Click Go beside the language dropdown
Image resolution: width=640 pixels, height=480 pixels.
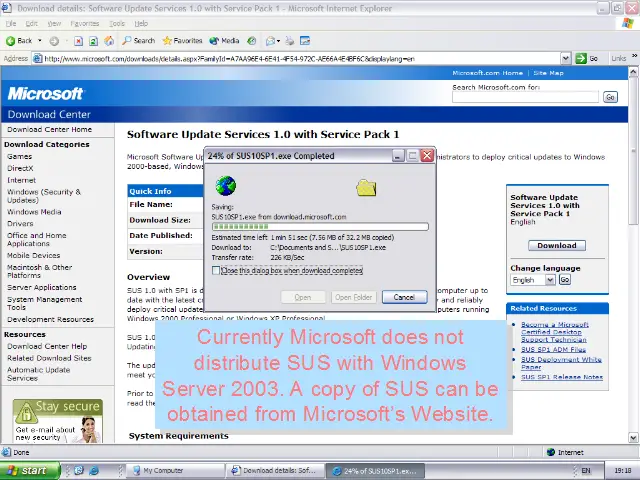564,280
